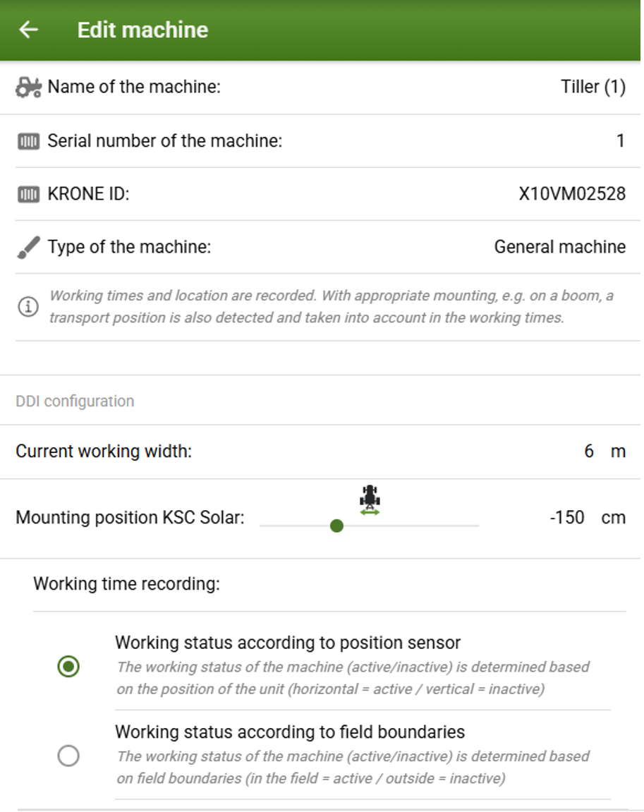This screenshot has width=644, height=812.
Task: Edit the machine name Tiller (1)
Action: [x=593, y=87]
